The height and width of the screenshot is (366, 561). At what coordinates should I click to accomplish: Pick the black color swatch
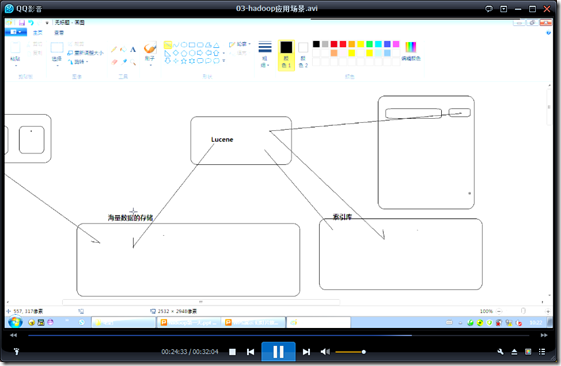click(x=316, y=44)
